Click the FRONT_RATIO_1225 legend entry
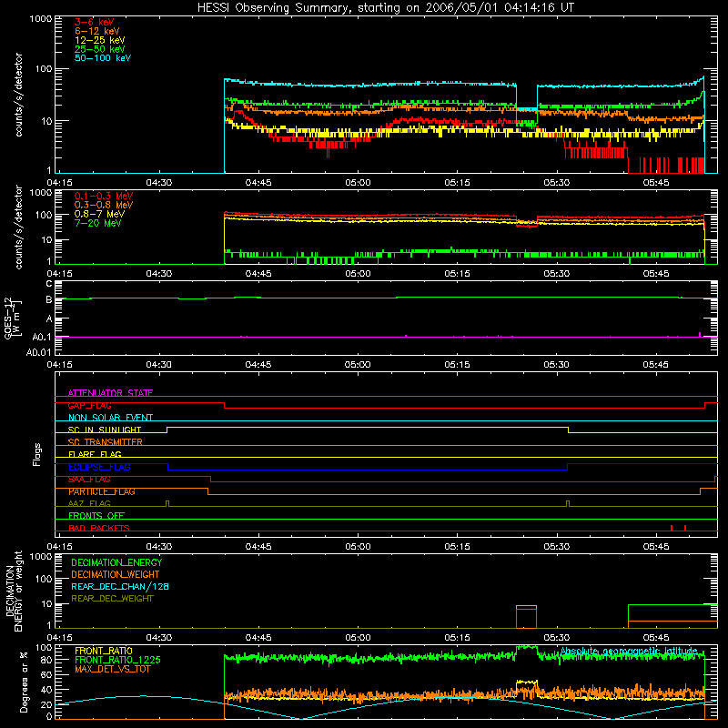The image size is (728, 728). click(117, 660)
